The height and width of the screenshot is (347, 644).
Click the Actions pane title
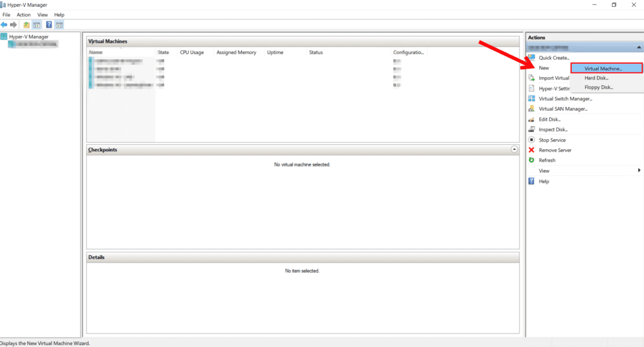[536, 37]
